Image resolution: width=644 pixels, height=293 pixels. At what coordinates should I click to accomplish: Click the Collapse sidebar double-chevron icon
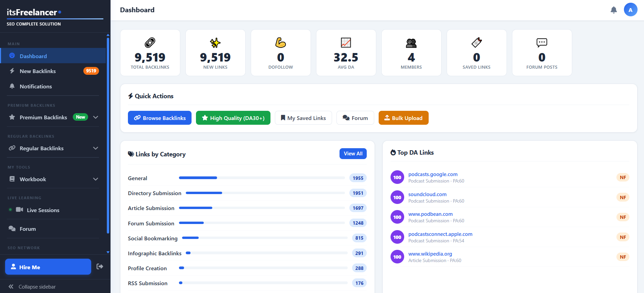click(x=11, y=287)
